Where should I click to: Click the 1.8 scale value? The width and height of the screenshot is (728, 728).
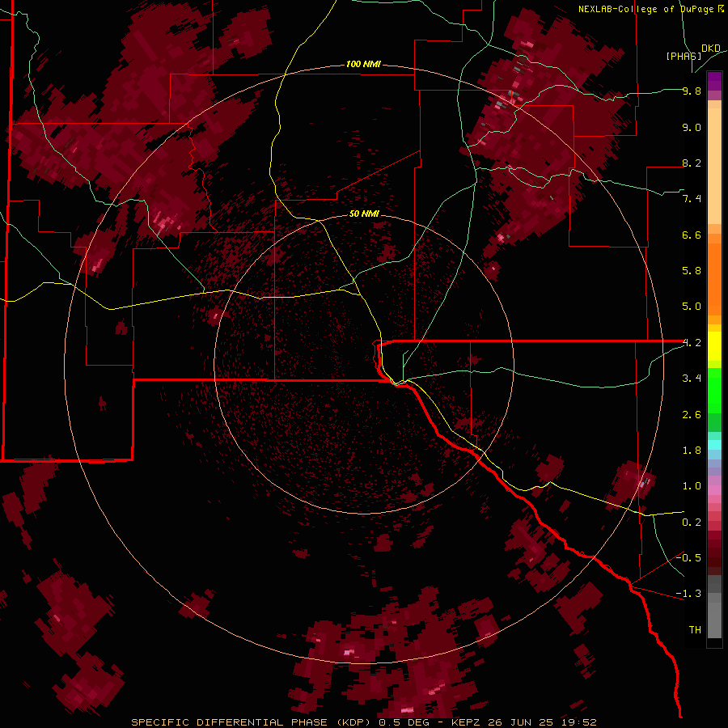pyautogui.click(x=692, y=451)
